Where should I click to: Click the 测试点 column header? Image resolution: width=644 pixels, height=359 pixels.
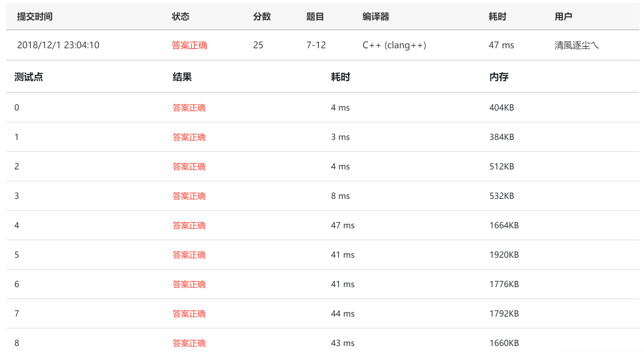[29, 77]
